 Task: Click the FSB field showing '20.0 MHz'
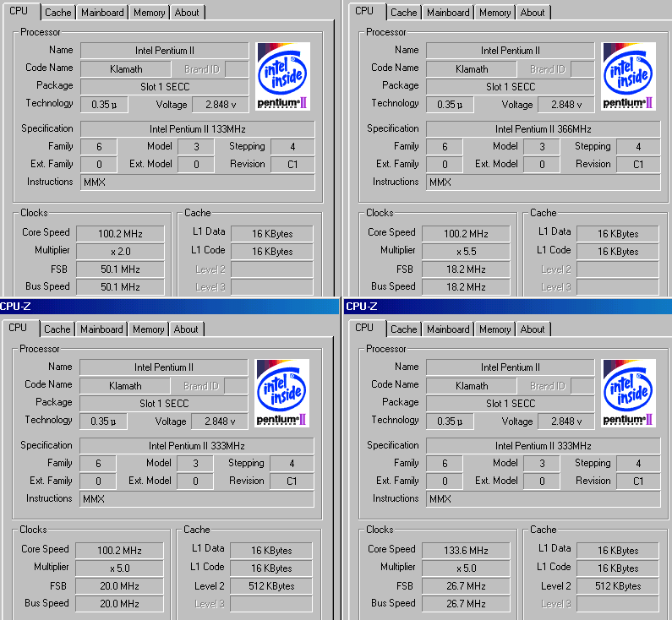[x=119, y=586]
